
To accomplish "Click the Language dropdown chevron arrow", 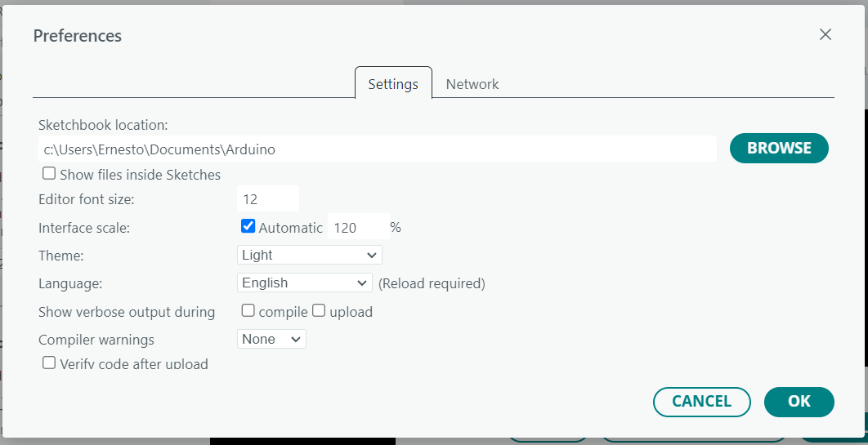I will click(363, 283).
